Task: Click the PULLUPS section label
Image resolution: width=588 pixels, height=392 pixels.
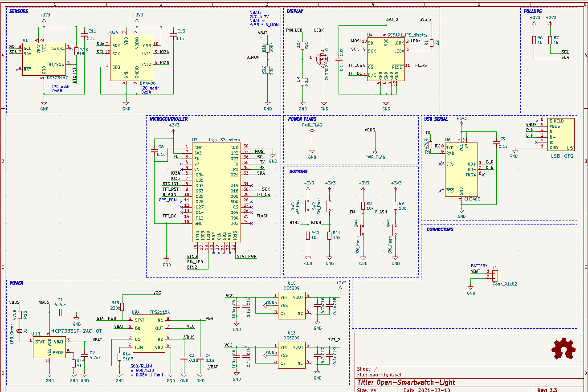Action: [x=533, y=11]
